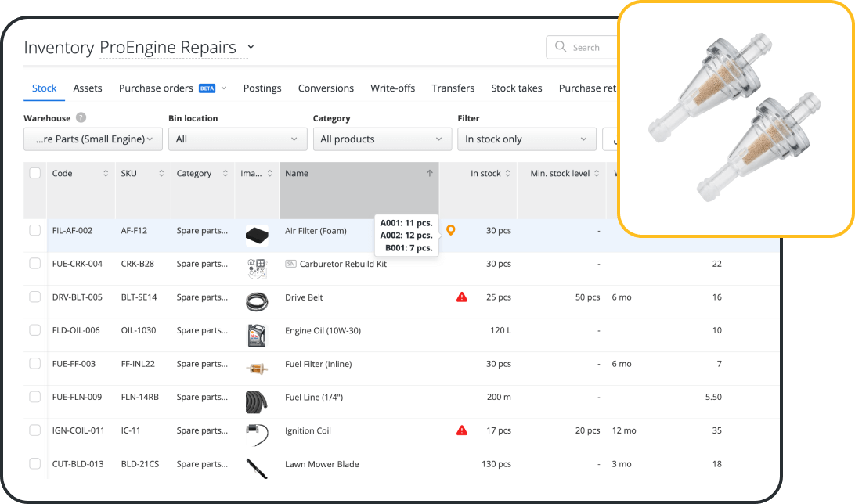Select the header checkbox to select all rows
This screenshot has width=855, height=504.
tap(34, 173)
